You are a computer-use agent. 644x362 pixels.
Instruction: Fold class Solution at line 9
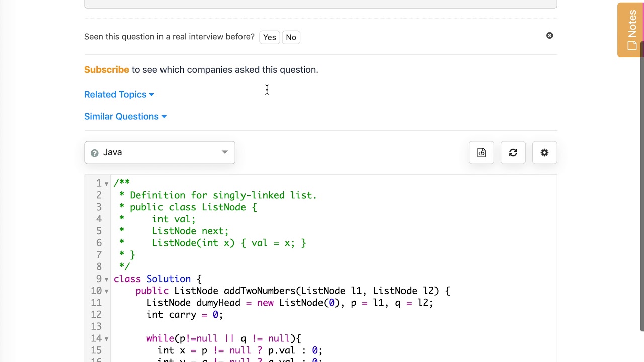pyautogui.click(x=106, y=279)
